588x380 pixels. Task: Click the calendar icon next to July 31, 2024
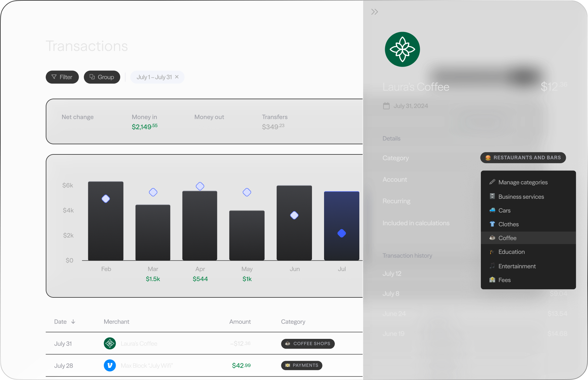(386, 106)
